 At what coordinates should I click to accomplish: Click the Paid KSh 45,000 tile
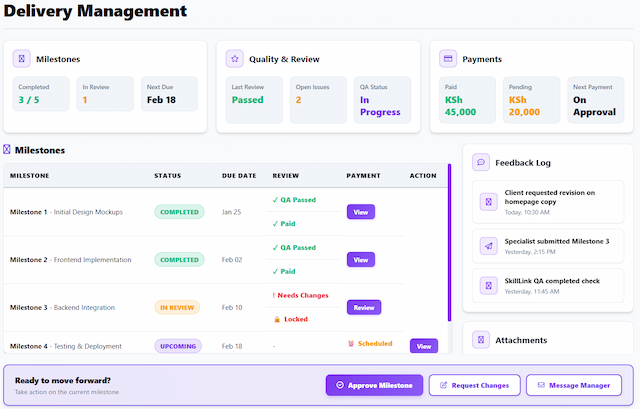467,100
